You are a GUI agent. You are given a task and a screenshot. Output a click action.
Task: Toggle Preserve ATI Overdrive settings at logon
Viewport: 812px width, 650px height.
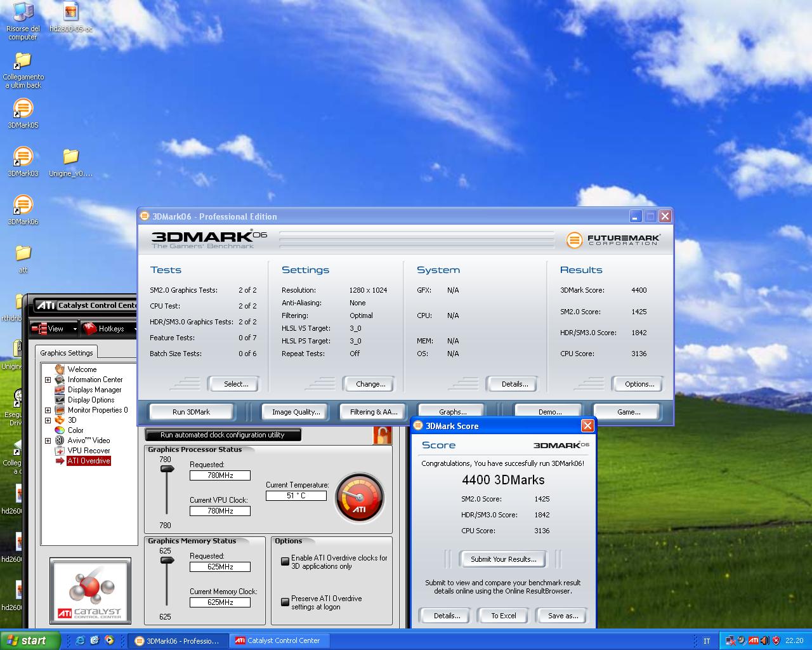pos(285,602)
